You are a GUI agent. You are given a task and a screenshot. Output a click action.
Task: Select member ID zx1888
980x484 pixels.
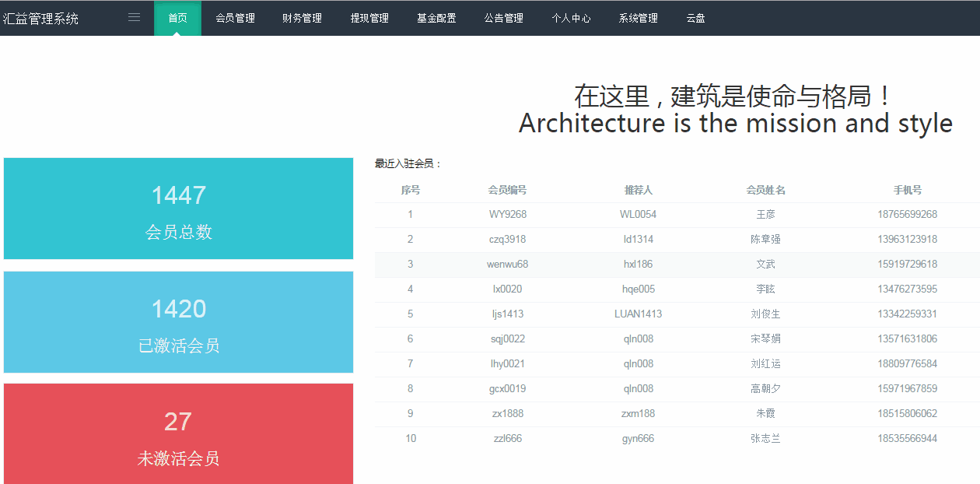(x=508, y=414)
